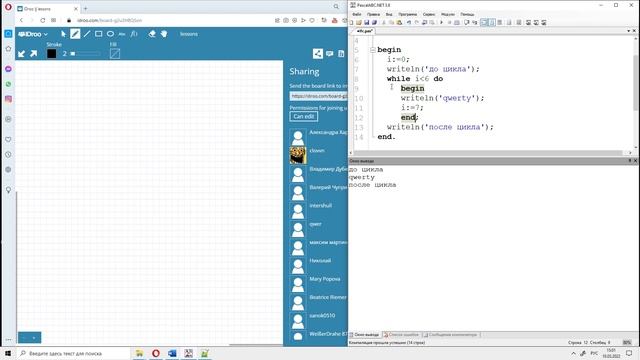Viewport: 640px width, 360px height.
Task: Select participant 'clown' in sharing list
Action: click(x=318, y=151)
